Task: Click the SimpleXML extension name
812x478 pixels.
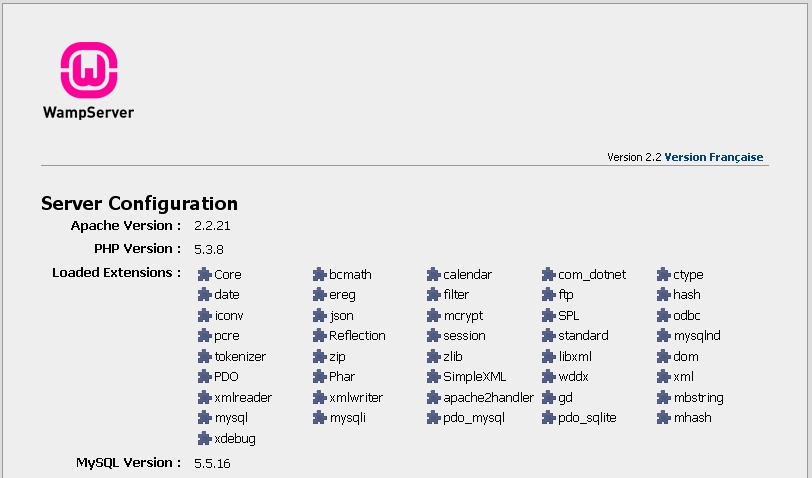Action: click(474, 376)
